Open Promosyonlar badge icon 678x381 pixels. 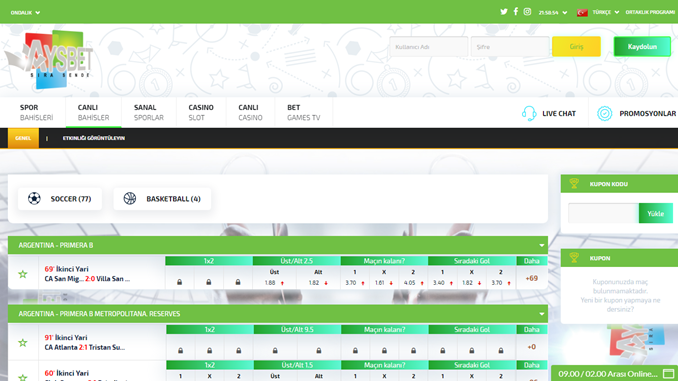tap(604, 113)
